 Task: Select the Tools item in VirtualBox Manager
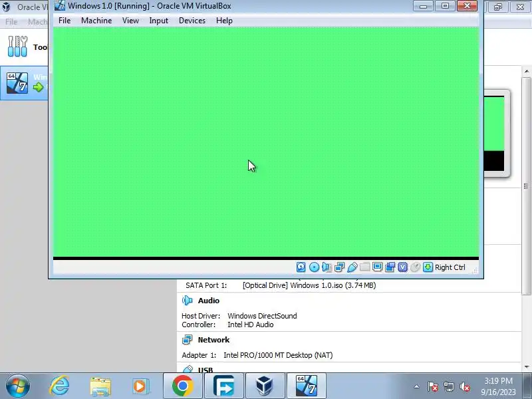pos(25,47)
